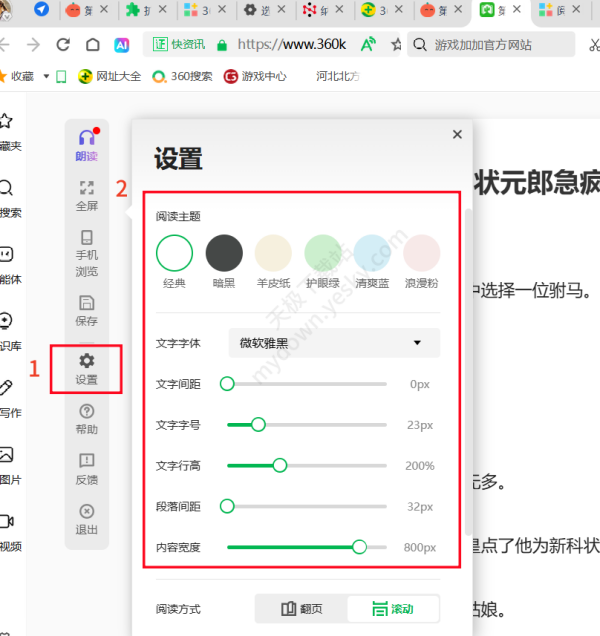Click the 游戏加加官方网站 search box
Viewport: 600px width, 636px height.
[x=495, y=45]
